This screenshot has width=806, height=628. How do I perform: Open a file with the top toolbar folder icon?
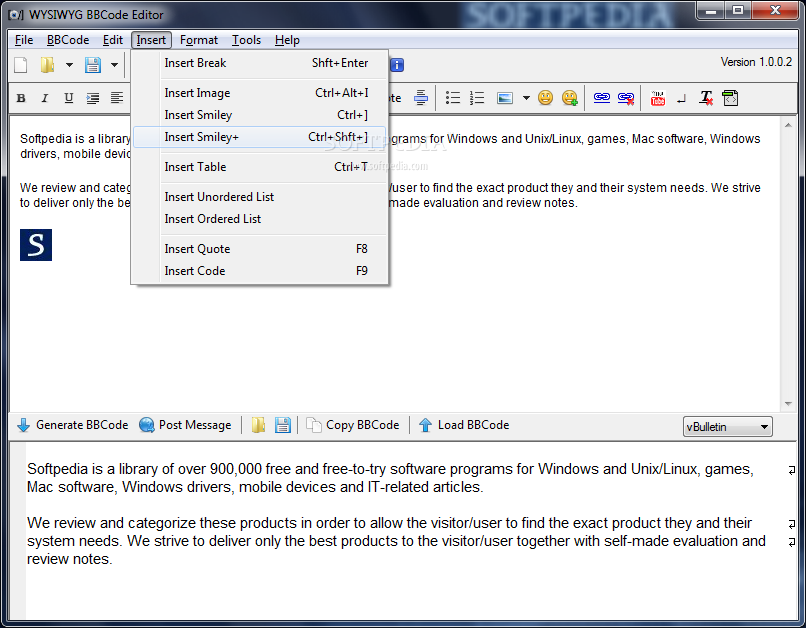coord(47,65)
